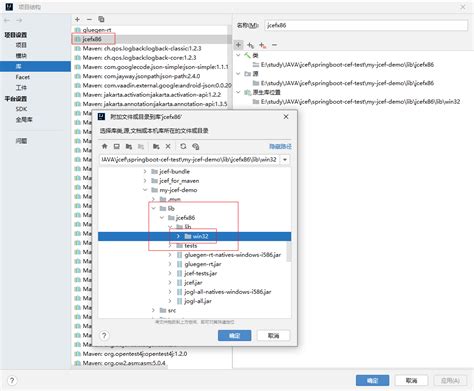Remove selected root with minus icon
The image size is (474, 391).
pos(274,45)
